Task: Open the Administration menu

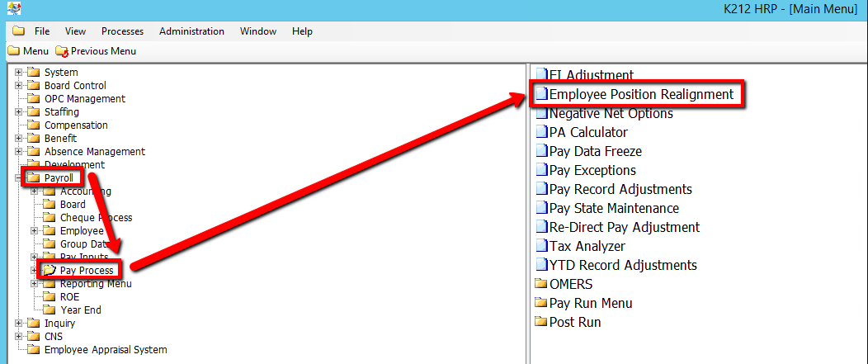Action: [191, 31]
